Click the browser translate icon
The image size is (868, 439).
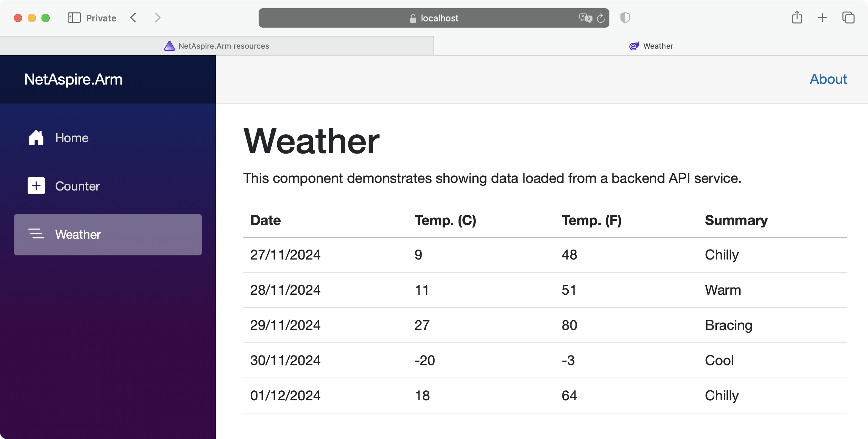[585, 18]
